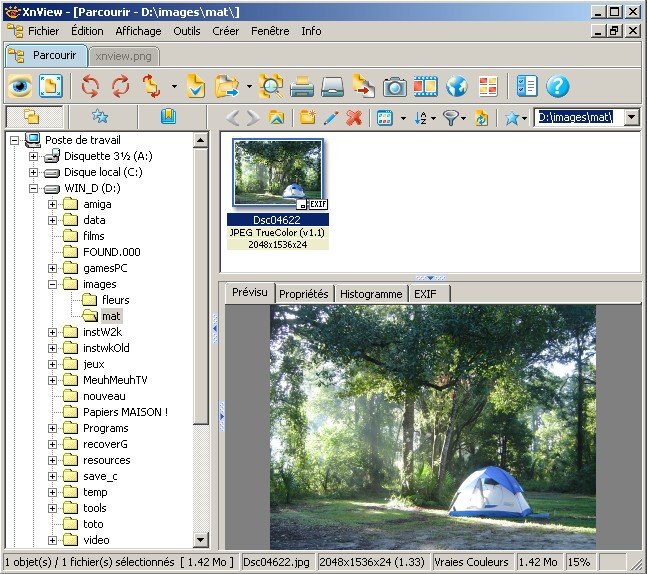
Task: Collapse the WIN_D (D:) node
Action: [33, 189]
